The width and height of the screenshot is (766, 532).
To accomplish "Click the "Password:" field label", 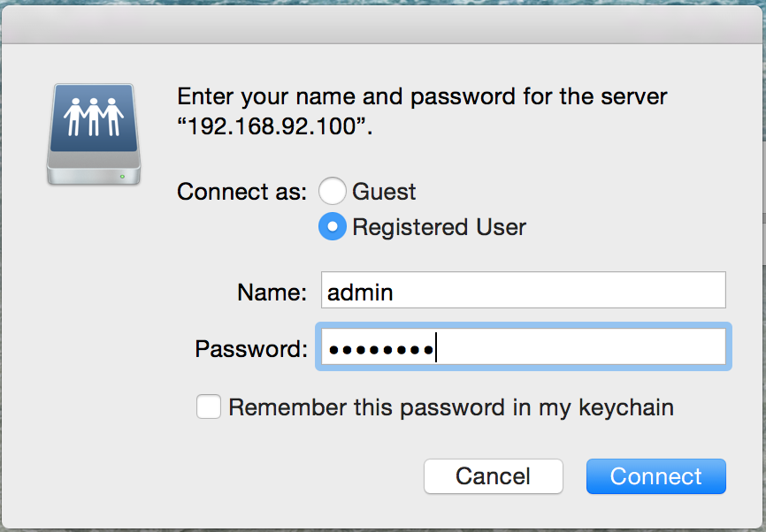I will click(x=251, y=348).
